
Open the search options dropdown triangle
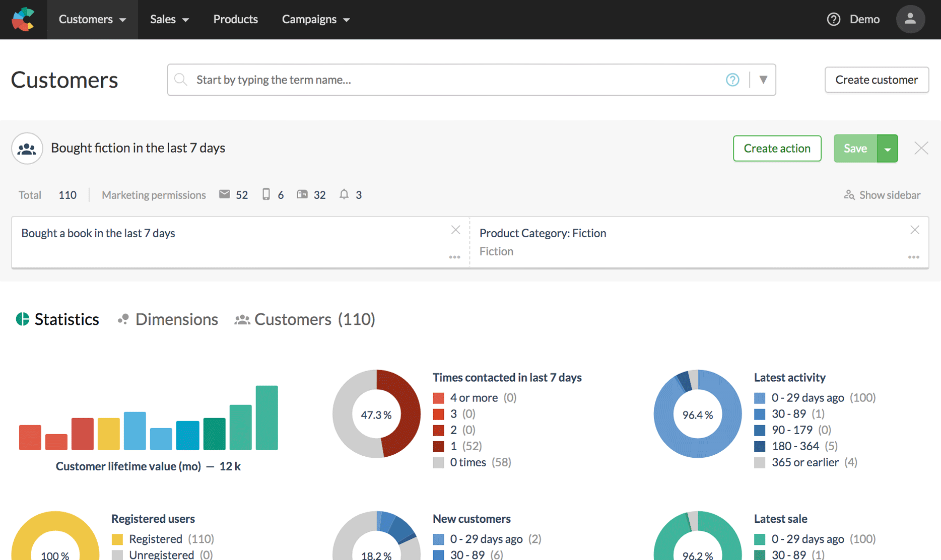tap(764, 80)
